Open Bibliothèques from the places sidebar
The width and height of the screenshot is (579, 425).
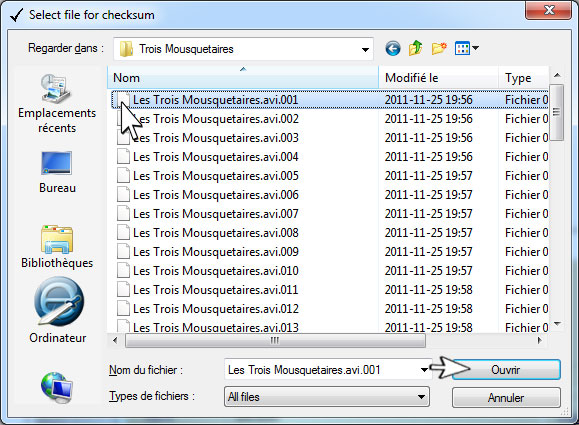(x=57, y=247)
